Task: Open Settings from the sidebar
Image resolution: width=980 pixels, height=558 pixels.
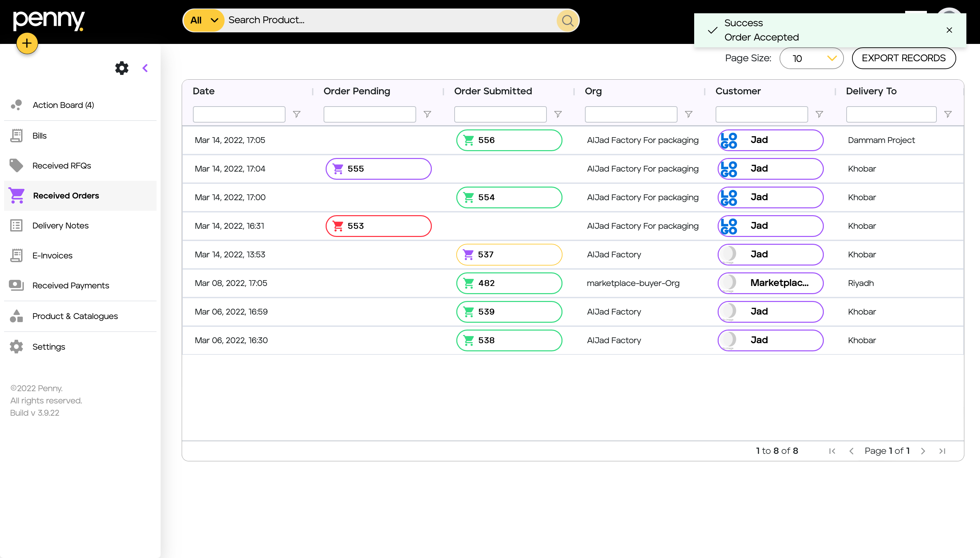Action: pos(80,347)
